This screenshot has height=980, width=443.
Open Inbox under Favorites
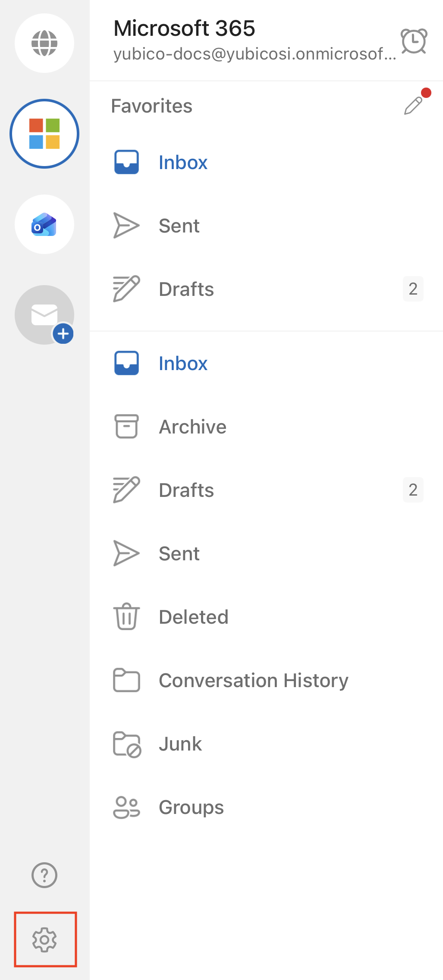coord(183,163)
